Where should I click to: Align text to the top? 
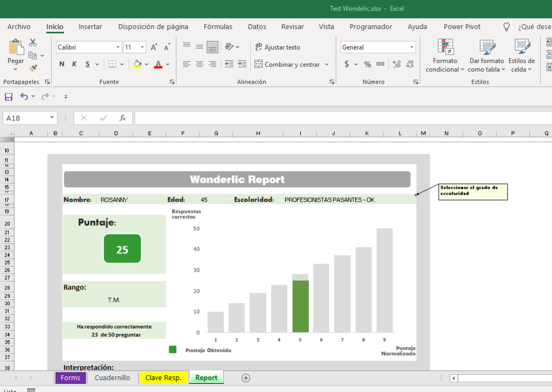click(187, 46)
